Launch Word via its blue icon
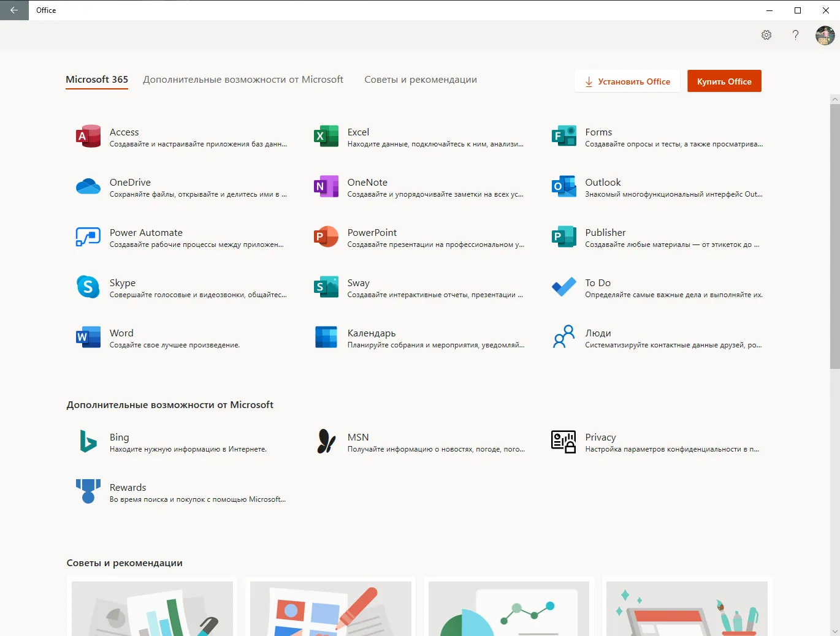Image resolution: width=840 pixels, height=636 pixels. pos(88,337)
